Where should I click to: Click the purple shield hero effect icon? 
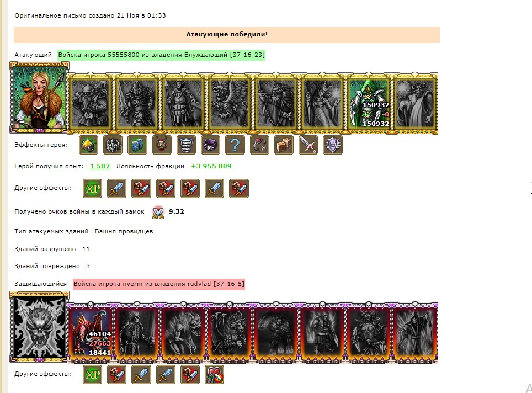pos(333,145)
